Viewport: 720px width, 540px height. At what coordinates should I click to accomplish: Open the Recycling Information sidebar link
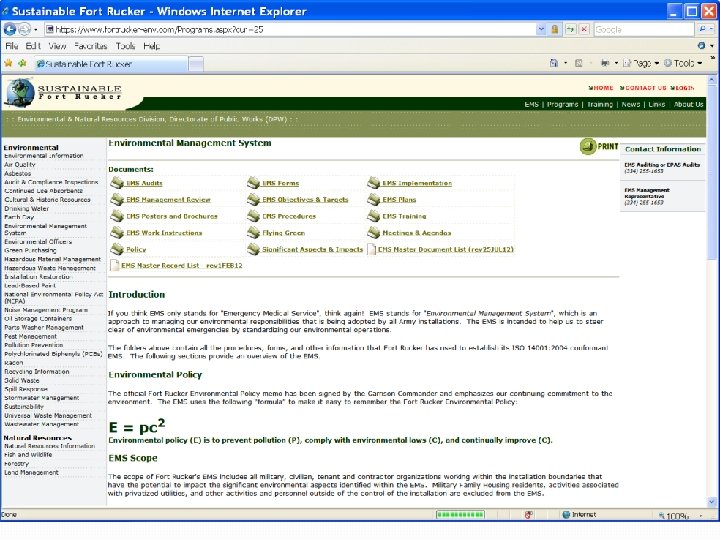(37, 371)
